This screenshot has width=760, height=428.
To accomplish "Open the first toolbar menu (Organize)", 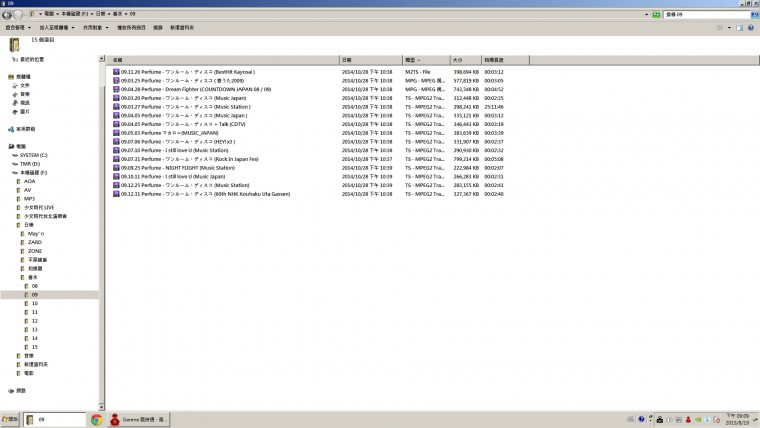I will coord(18,28).
